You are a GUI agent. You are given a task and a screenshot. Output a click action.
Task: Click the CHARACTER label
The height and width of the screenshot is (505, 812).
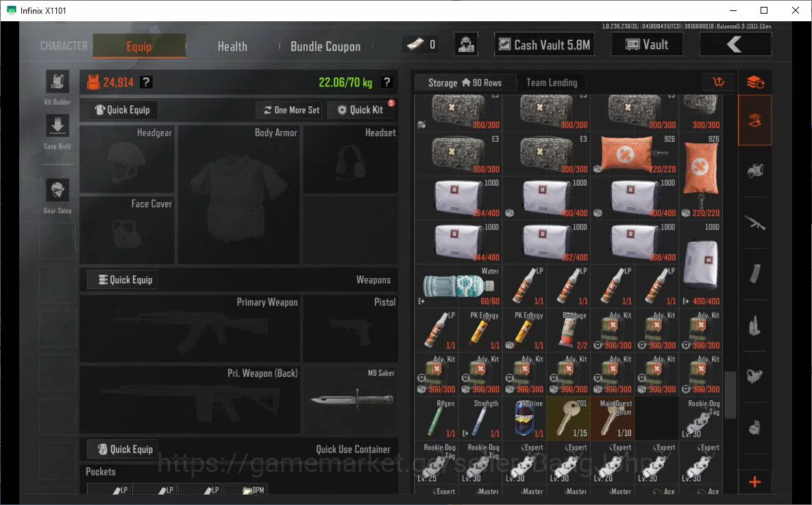(x=64, y=46)
